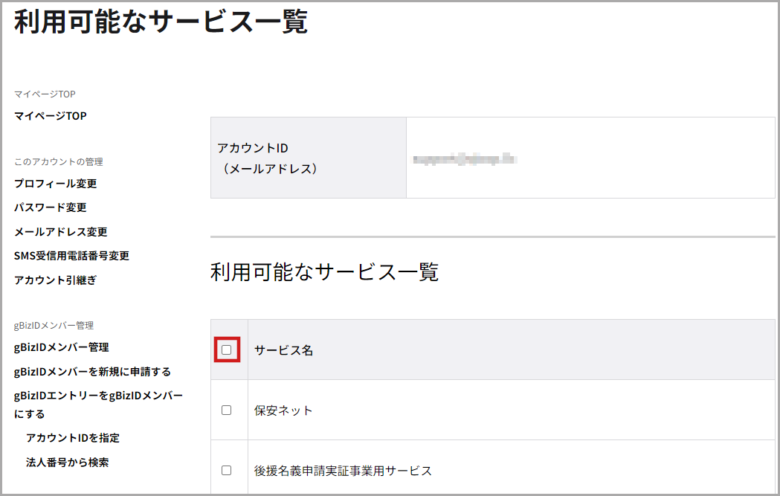
Task: Open SMS受信用電話番号変更
Action: click(x=72, y=256)
